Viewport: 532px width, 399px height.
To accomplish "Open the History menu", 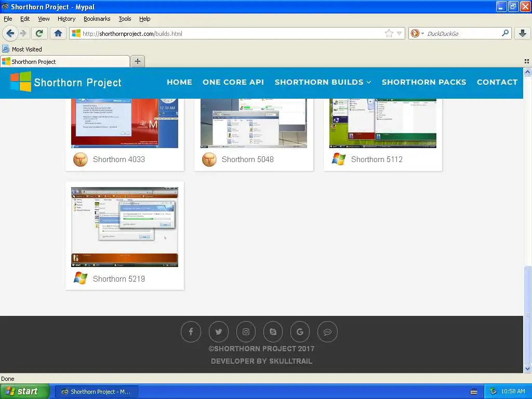I will 66,19.
